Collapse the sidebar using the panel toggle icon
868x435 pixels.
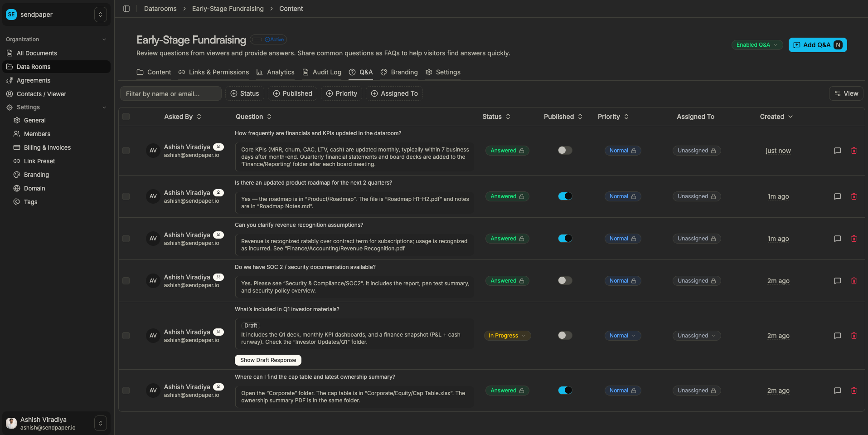pos(126,8)
